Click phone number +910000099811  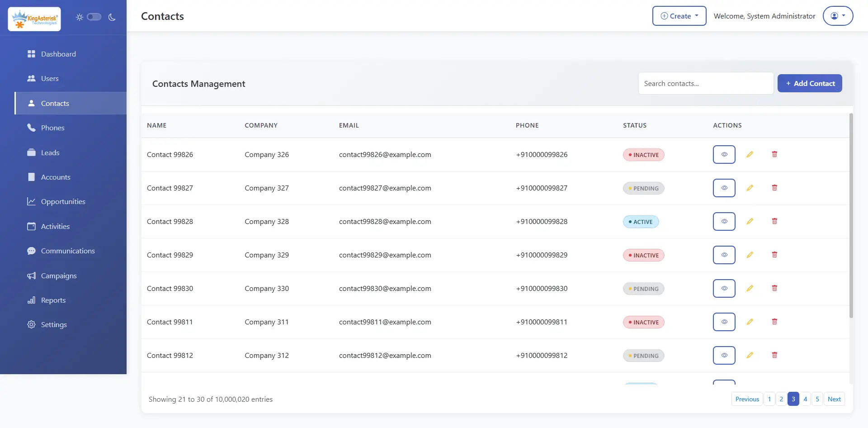(x=542, y=322)
